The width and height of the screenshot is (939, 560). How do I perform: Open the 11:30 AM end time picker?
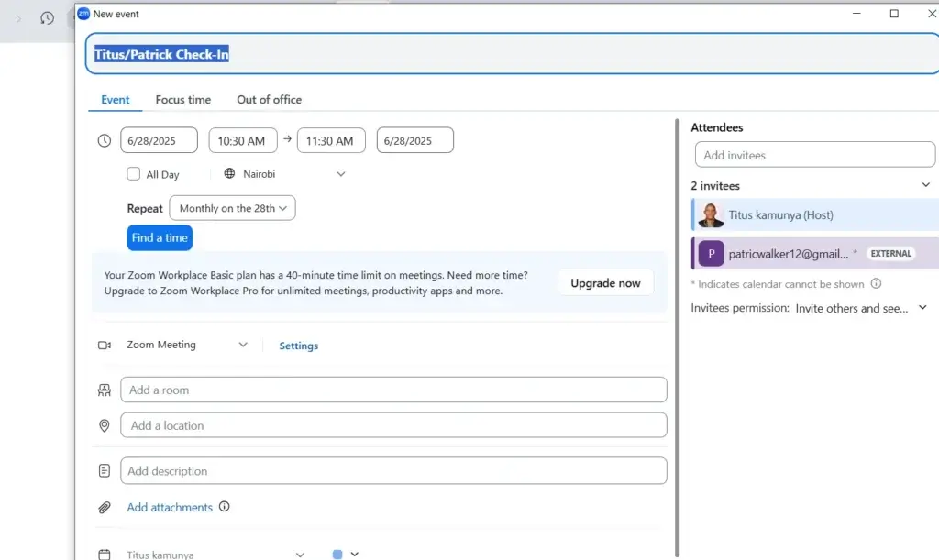[331, 140]
